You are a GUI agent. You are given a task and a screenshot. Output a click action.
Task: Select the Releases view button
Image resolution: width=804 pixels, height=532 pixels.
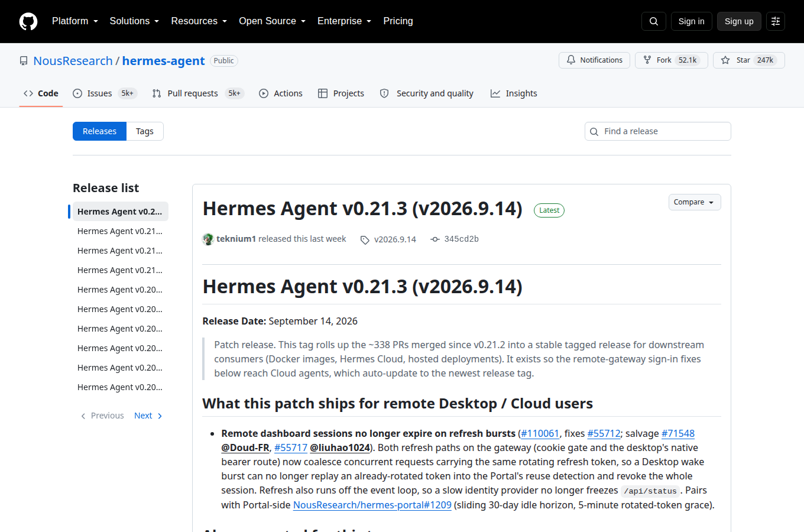[x=99, y=131]
